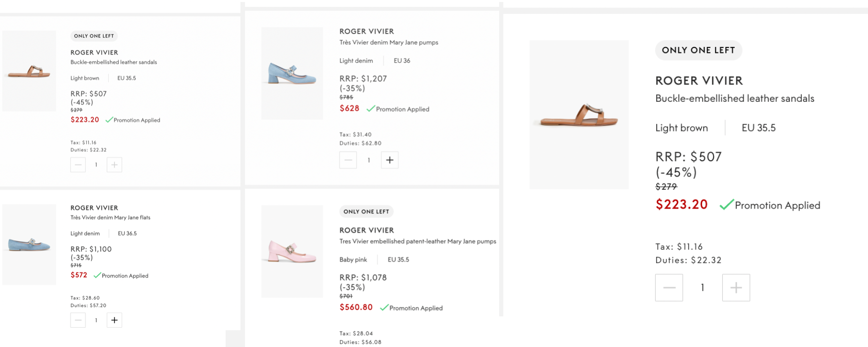Open the blue denim pumps product image
868x347 pixels.
292,73
